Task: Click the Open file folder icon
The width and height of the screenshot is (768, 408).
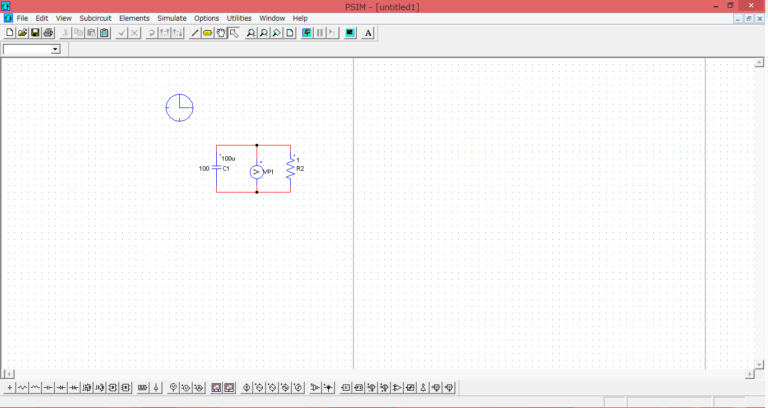Action: pos(22,33)
